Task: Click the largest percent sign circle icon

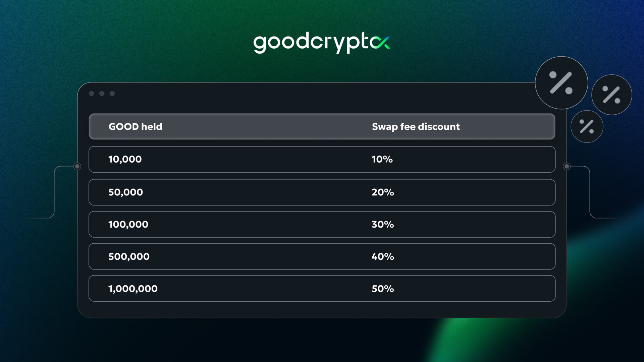Action: (x=561, y=83)
